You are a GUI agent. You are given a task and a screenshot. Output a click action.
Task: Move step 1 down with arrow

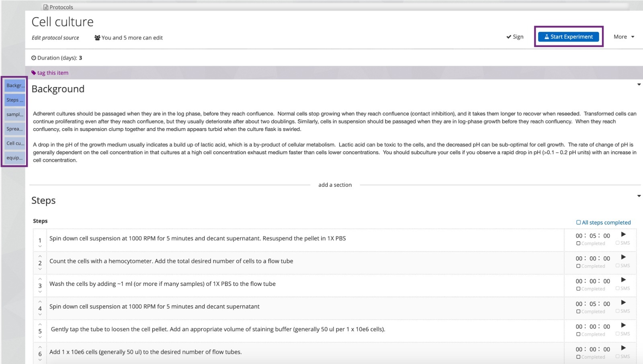[x=40, y=246]
